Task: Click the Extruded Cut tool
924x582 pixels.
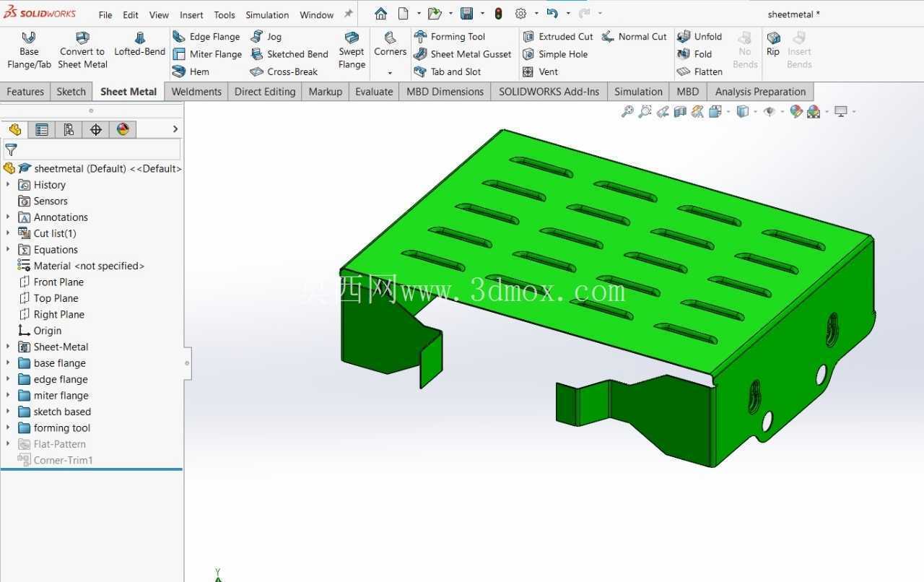Action: (558, 37)
